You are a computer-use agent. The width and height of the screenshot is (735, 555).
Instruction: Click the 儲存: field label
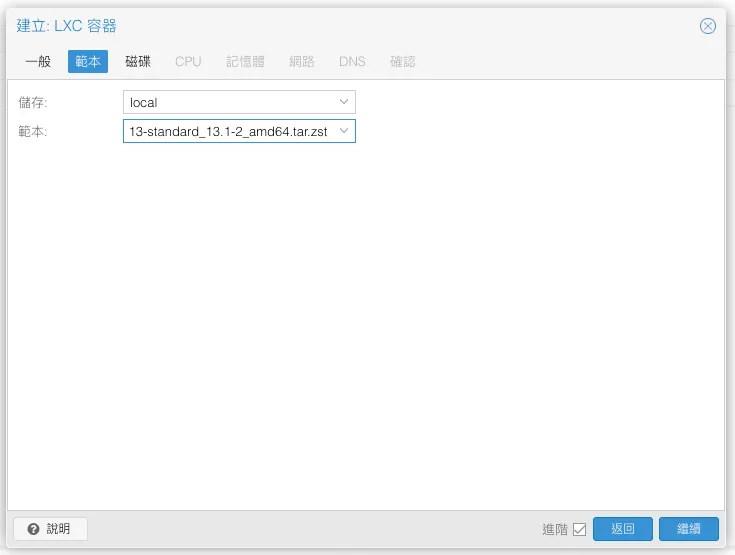(33, 102)
